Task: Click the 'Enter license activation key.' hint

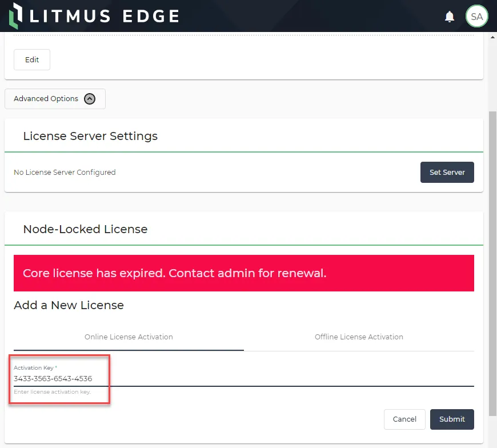Action: pos(53,392)
